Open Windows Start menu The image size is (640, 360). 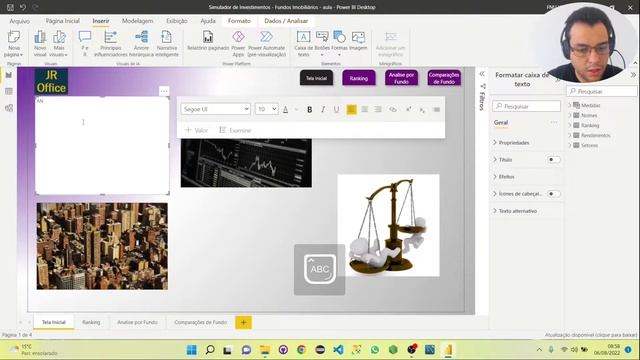coord(191,350)
